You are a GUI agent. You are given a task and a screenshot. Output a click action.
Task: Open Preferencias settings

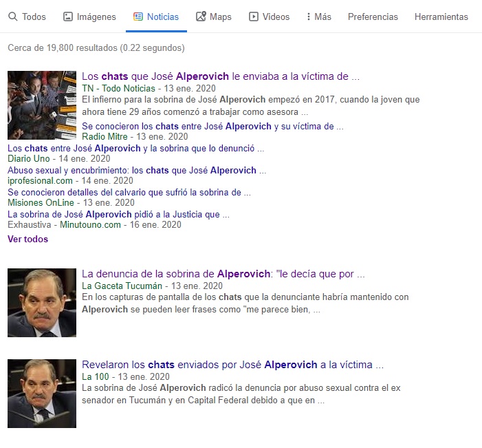pyautogui.click(x=373, y=17)
